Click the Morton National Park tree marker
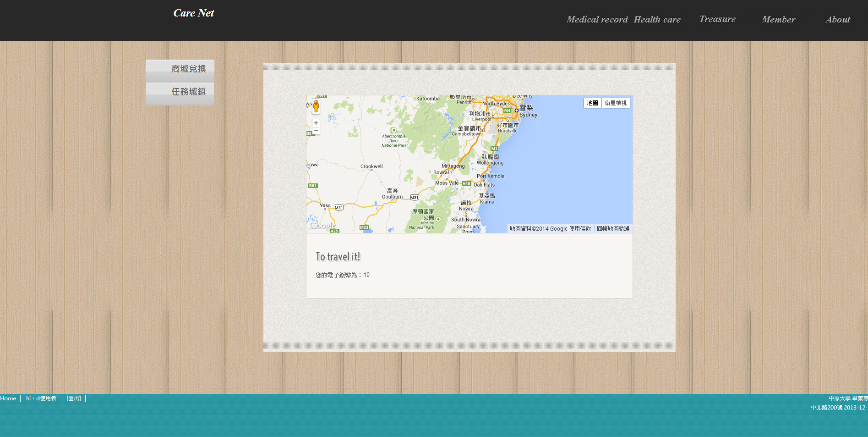The width and height of the screenshot is (868, 437). 438,219
